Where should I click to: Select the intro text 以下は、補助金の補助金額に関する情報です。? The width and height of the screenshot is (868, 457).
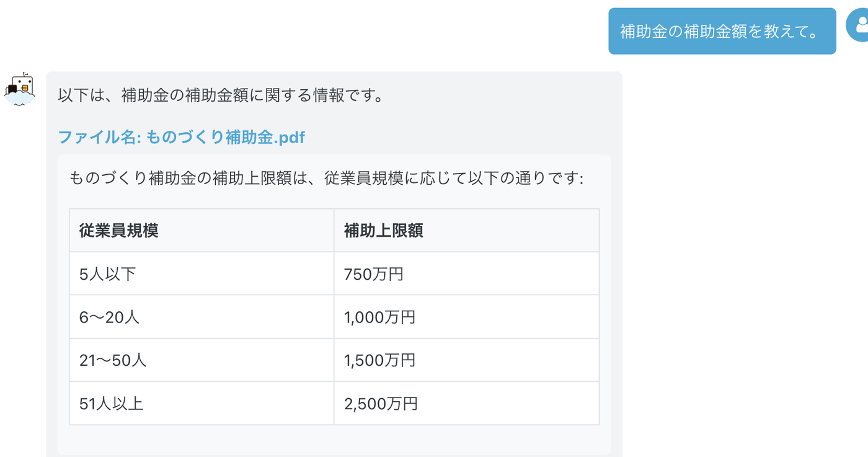click(x=221, y=96)
